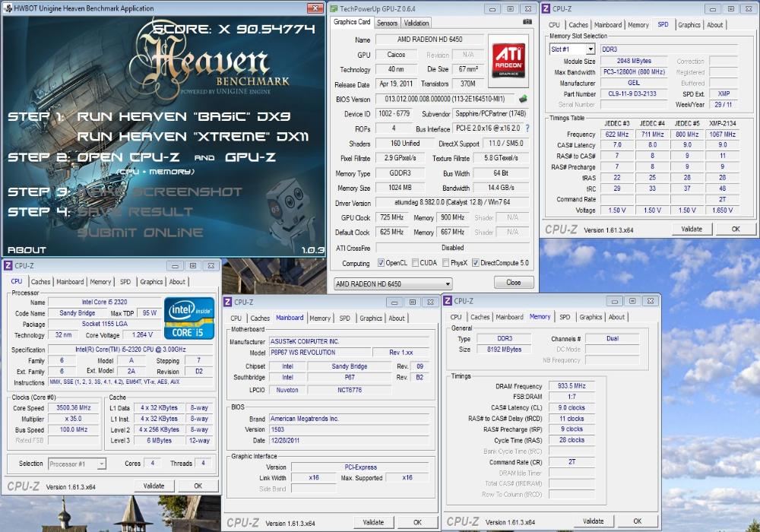
Task: Click OK in the CPU-Z CPU window
Action: (198, 486)
